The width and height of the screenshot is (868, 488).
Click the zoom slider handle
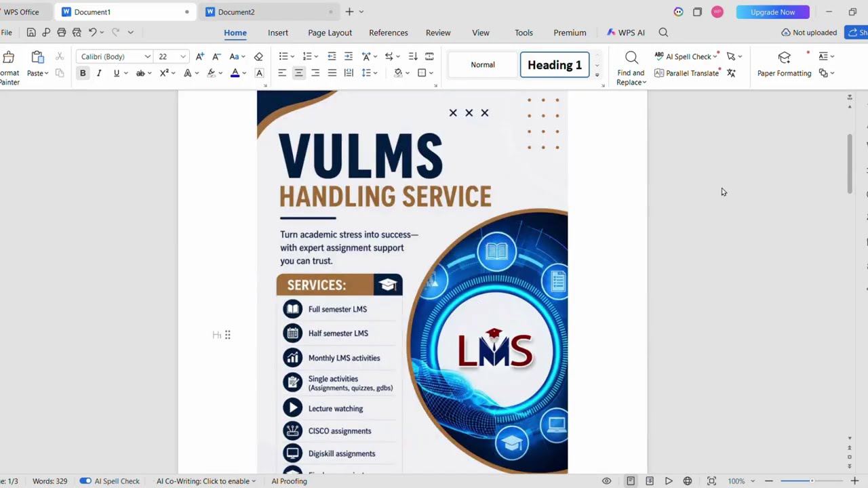[812, 481]
